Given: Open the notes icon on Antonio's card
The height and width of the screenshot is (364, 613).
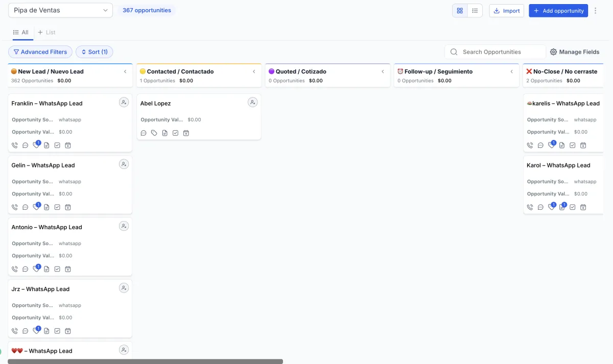Looking at the screenshot, I should [x=46, y=269].
